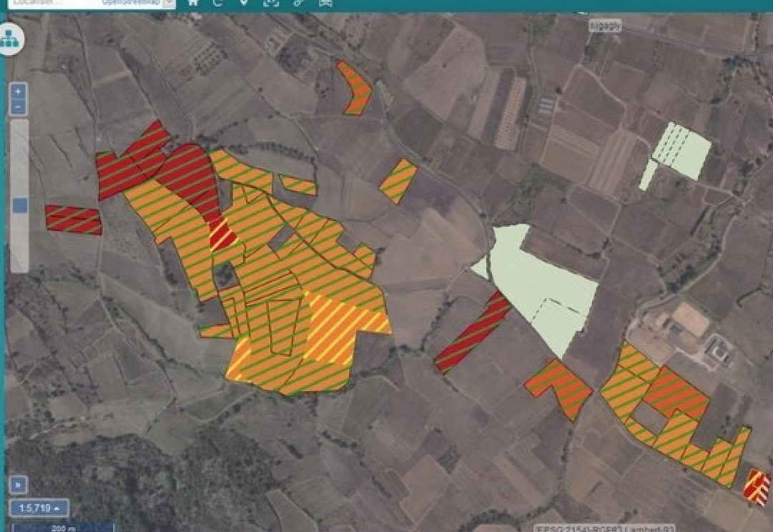Activate the geolocation marker tool
The width and height of the screenshot is (773, 532).
point(244,3)
